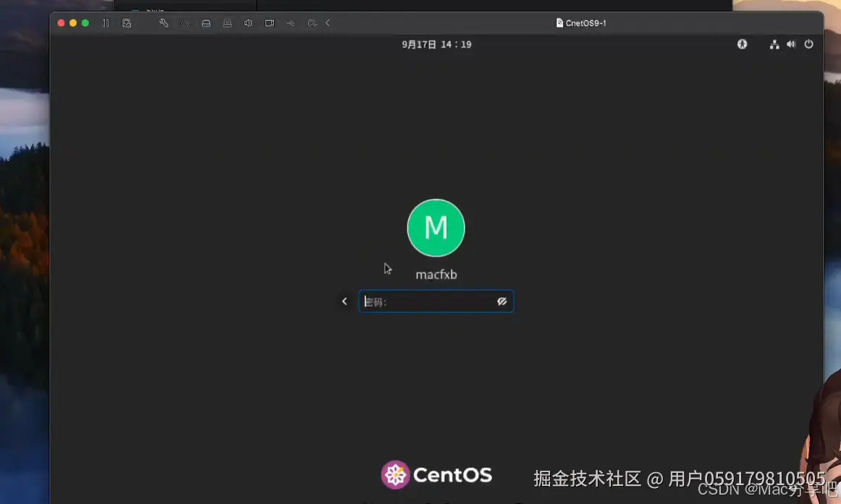Click the hard disk icon in the VM toolbar
Image resolution: width=841 pixels, height=504 pixels.
click(x=206, y=22)
